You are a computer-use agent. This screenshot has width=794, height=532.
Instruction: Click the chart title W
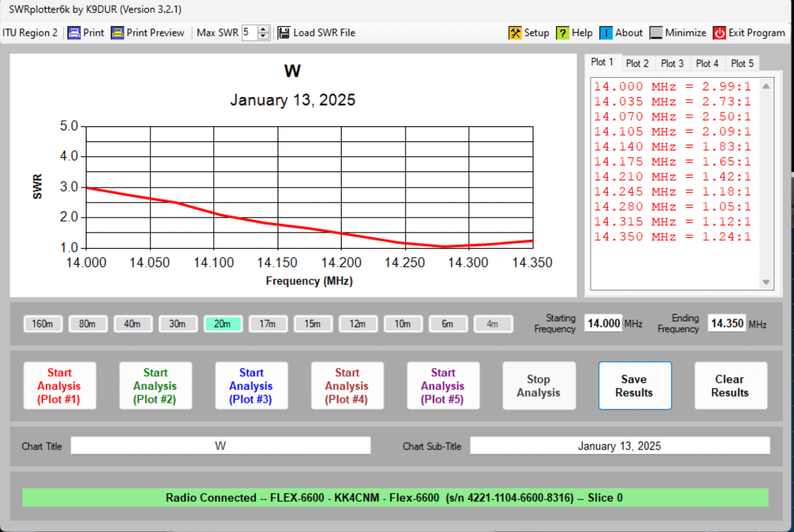292,71
